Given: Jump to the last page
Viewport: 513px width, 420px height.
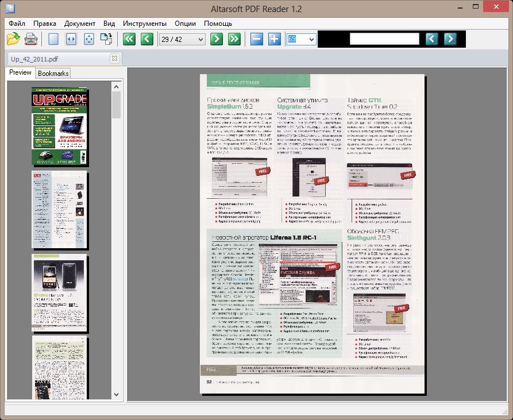Looking at the screenshot, I should click(x=234, y=39).
